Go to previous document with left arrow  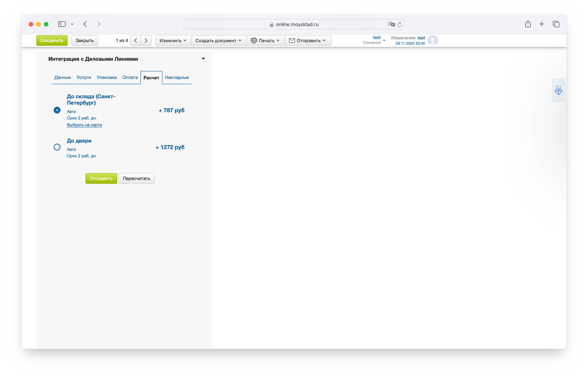pyautogui.click(x=136, y=41)
